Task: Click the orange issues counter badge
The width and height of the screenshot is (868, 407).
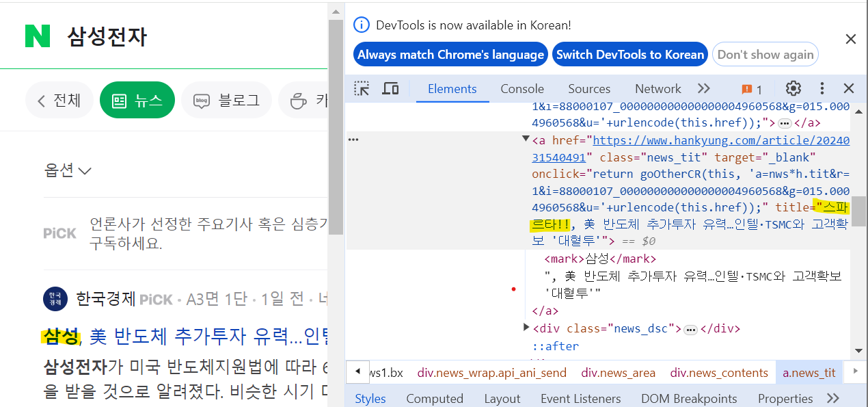Action: coord(752,89)
